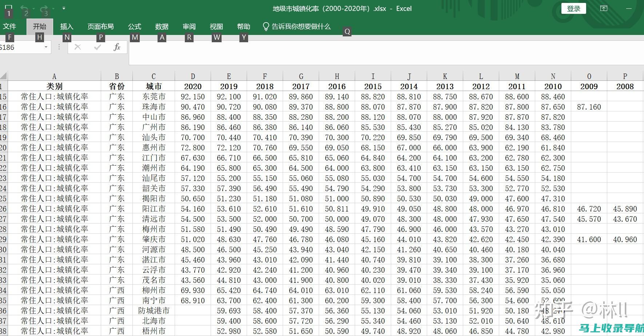Switch to the 插入 ribbon tab
The width and height of the screenshot is (644, 336).
pyautogui.click(x=67, y=27)
